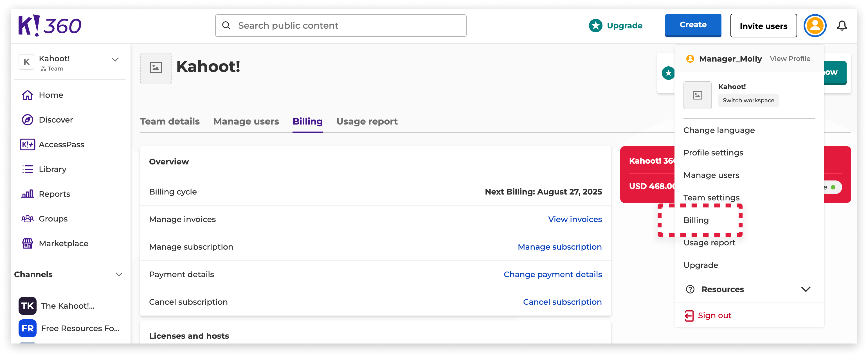Click the Discover compass icon
Screen dimensions: 868x357
(27, 120)
